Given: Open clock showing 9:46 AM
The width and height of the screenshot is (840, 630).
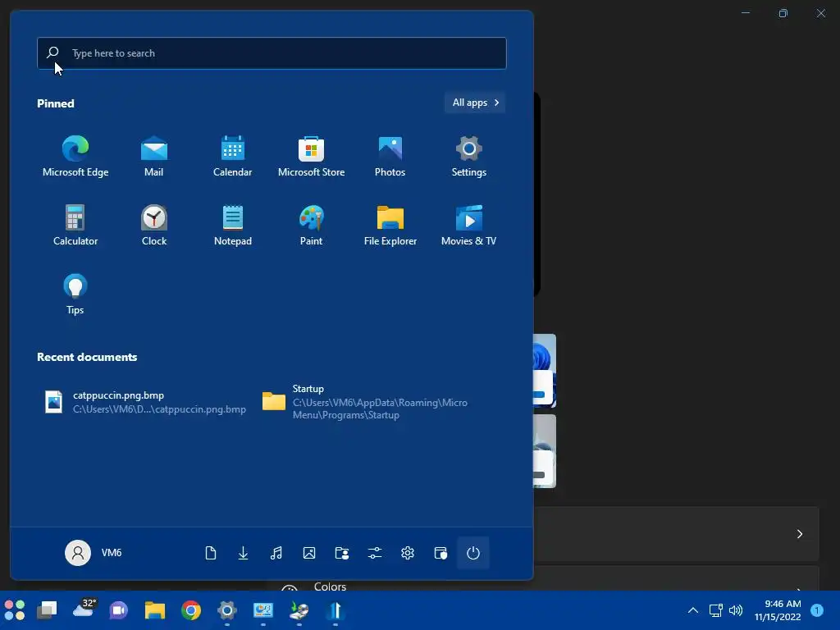Looking at the screenshot, I should point(778,610).
